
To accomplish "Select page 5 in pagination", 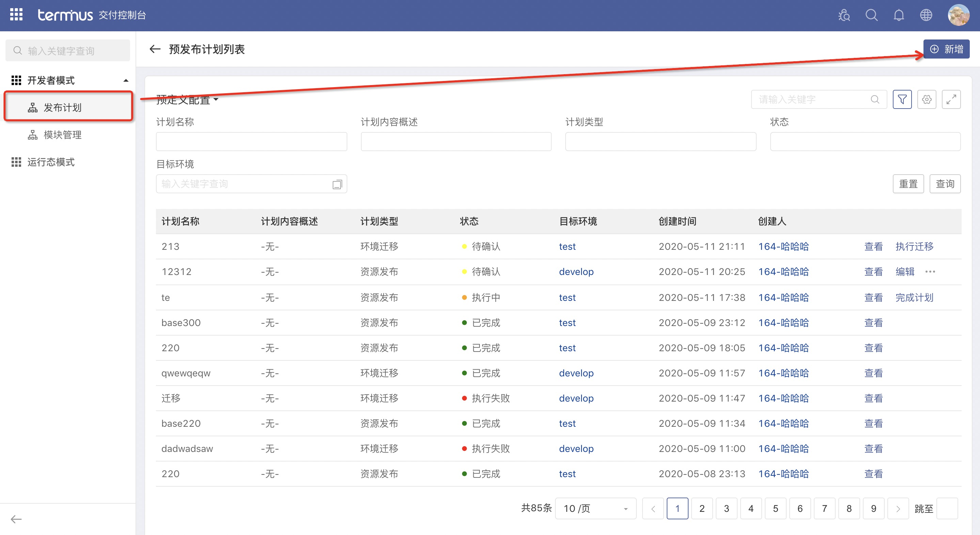I will 775,508.
